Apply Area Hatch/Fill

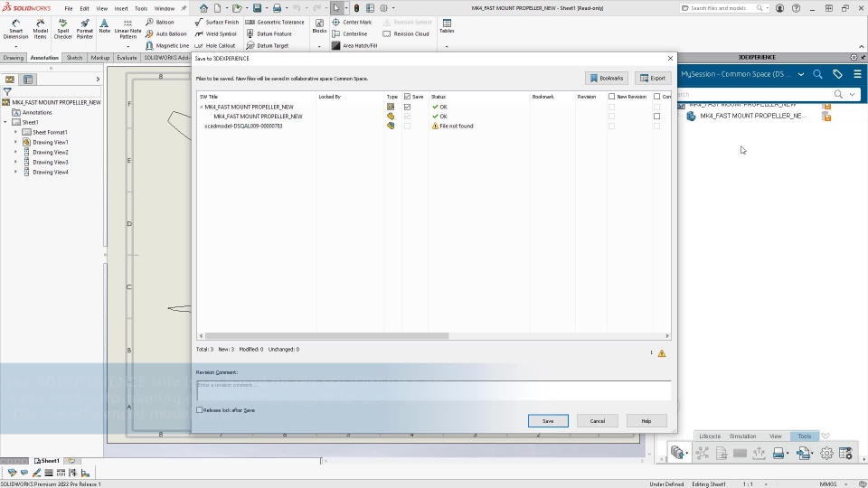tap(354, 45)
